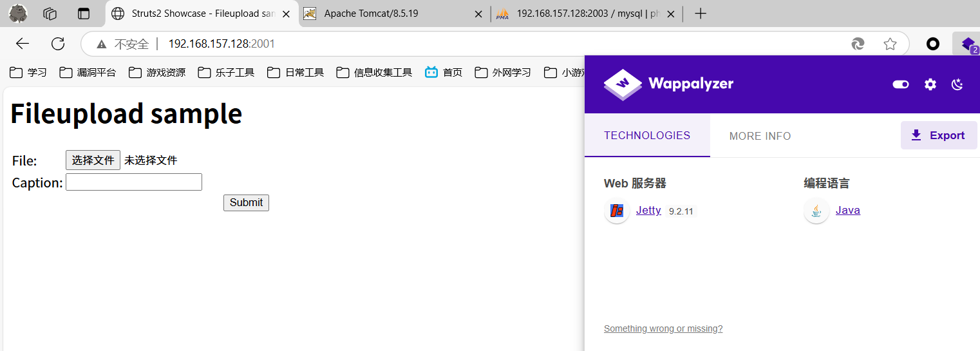Open a new browser tab
This screenshot has width=980, height=351.
[701, 14]
